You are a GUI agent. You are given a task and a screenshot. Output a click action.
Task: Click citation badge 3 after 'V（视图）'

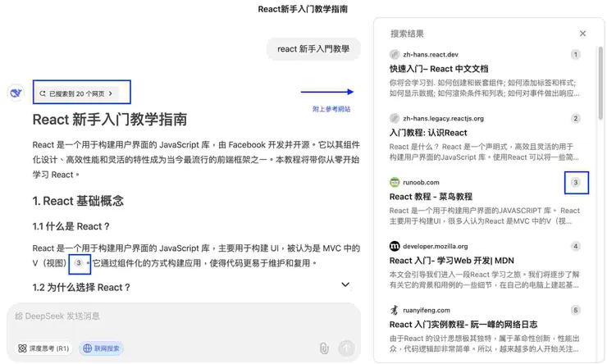click(x=79, y=263)
